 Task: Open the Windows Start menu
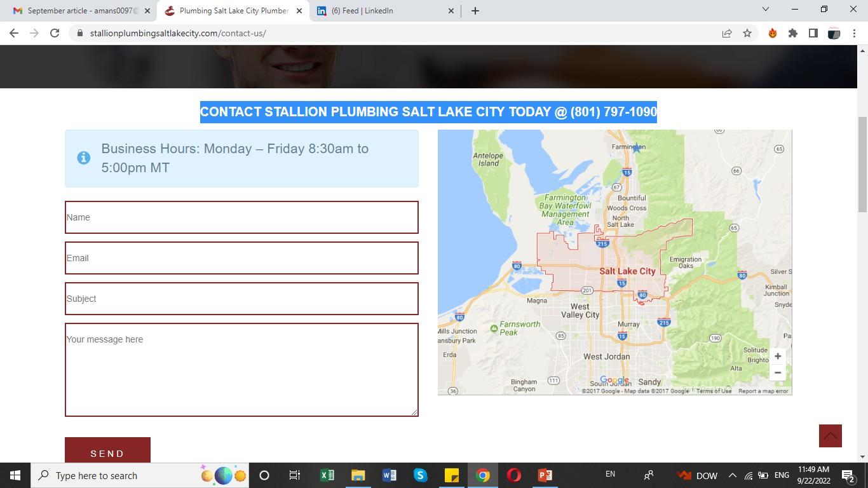coord(15,475)
